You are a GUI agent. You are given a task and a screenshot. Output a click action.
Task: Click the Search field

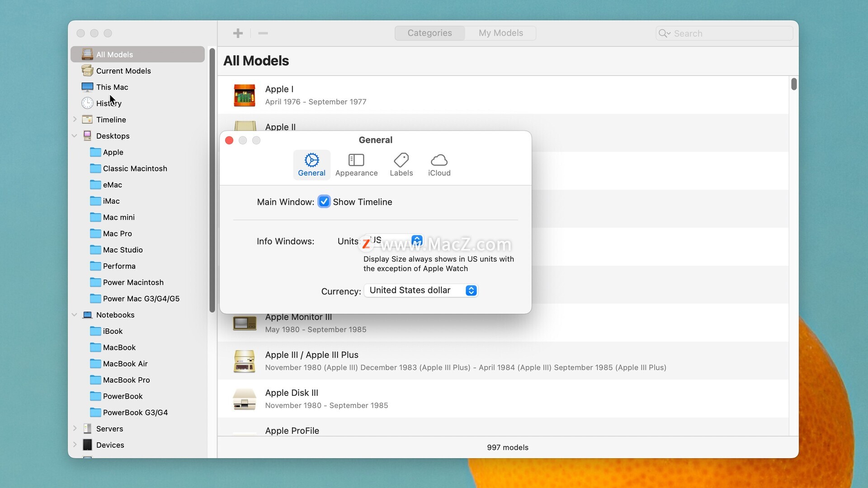click(725, 33)
